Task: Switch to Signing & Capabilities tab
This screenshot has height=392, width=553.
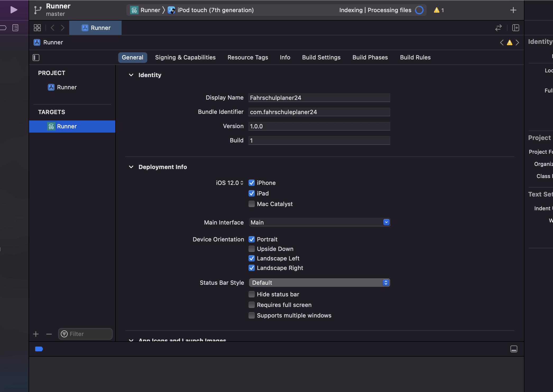Action: click(x=185, y=57)
